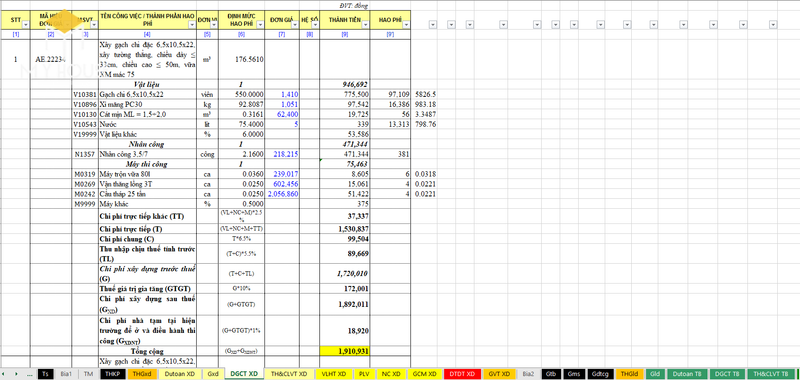This screenshot has height=380, width=800.
Task: Switch to the THGxd sheet tab
Action: [142, 374]
